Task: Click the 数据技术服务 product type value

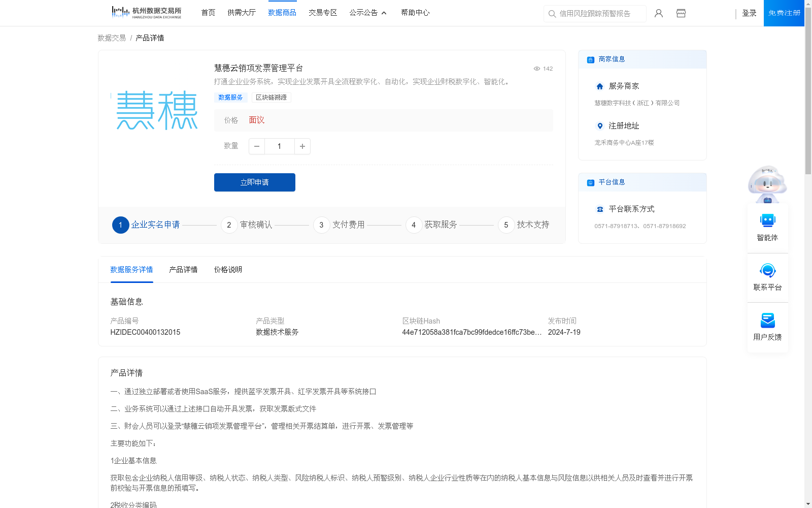Action: pyautogui.click(x=277, y=332)
